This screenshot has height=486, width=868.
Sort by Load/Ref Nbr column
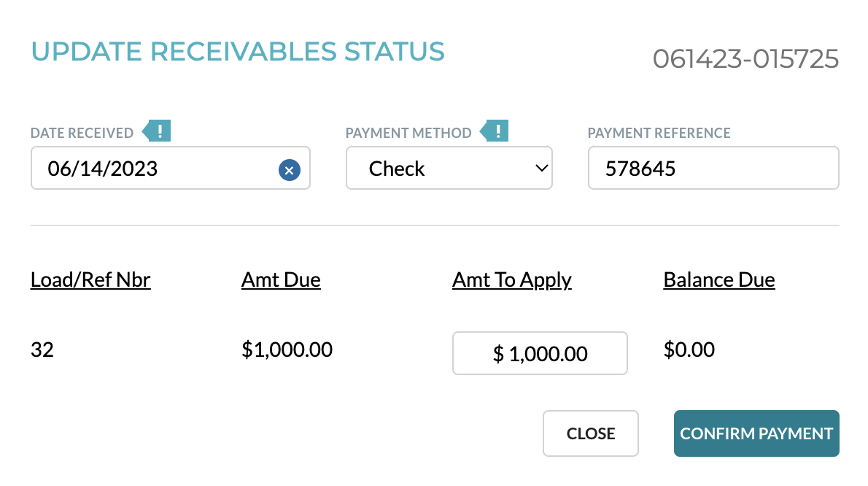90,279
